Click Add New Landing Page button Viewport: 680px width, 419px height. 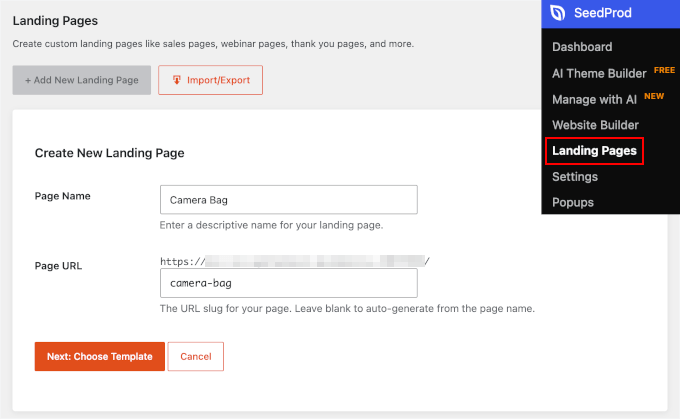click(x=82, y=80)
